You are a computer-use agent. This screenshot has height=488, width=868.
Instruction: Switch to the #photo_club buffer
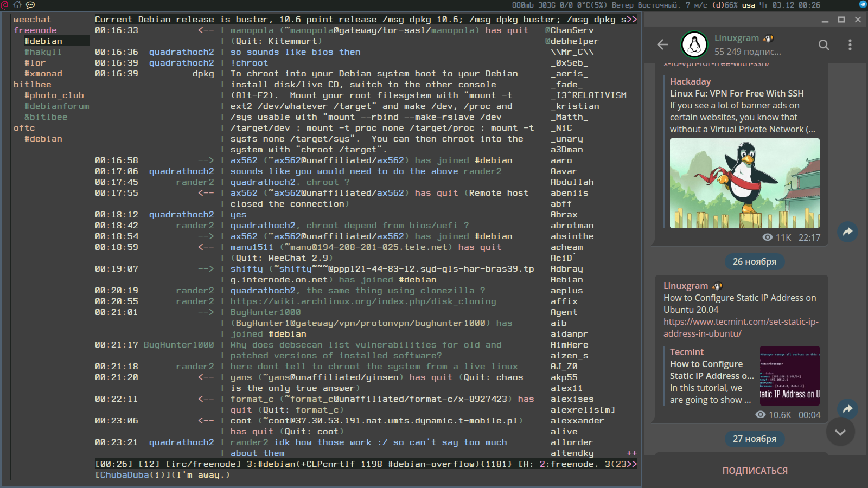(54, 95)
